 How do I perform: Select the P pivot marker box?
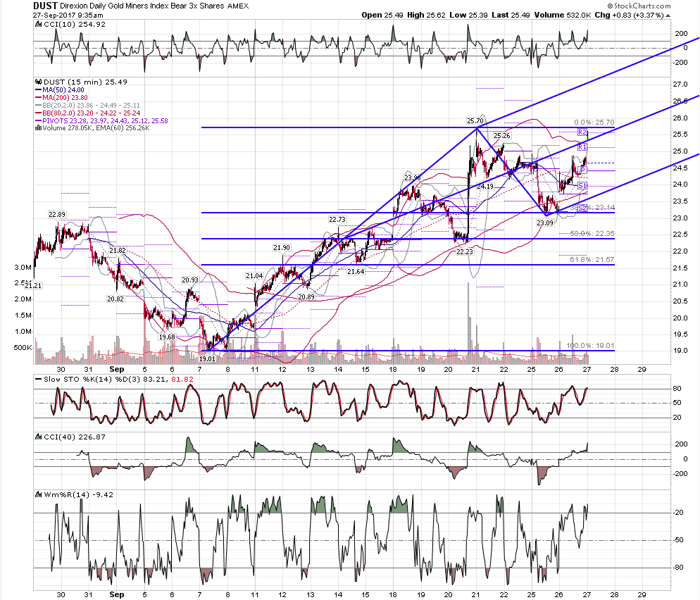[582, 170]
